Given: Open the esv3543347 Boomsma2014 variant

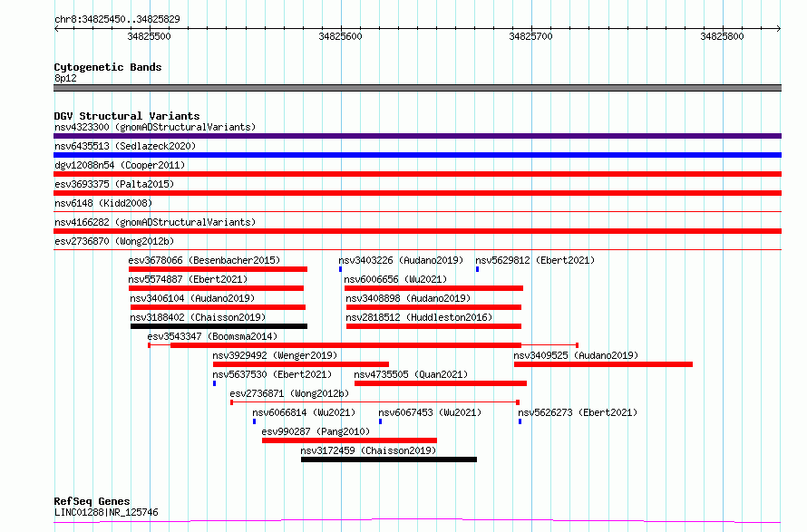Looking at the screenshot, I should click(x=212, y=336).
